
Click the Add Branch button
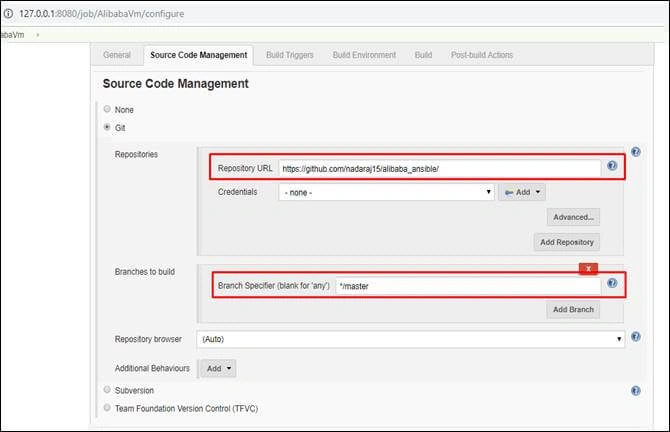coord(573,309)
